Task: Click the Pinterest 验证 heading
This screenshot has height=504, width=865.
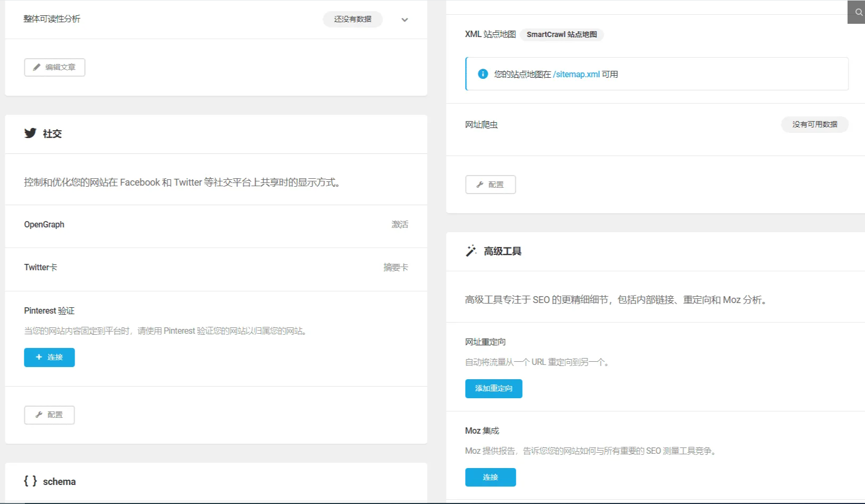Action: [x=49, y=311]
